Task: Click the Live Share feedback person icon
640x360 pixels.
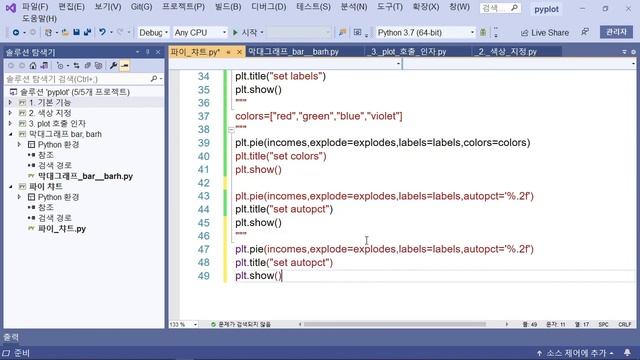Action: [x=585, y=32]
